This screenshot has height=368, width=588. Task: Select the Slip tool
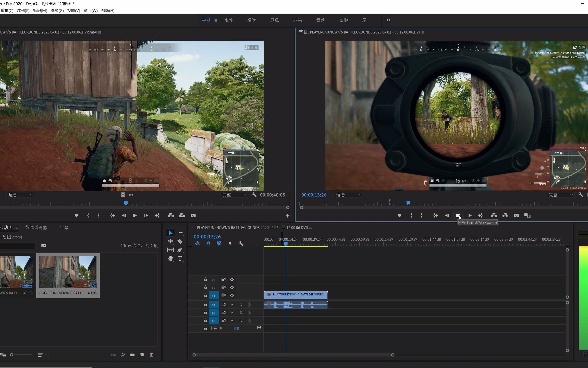(170, 250)
